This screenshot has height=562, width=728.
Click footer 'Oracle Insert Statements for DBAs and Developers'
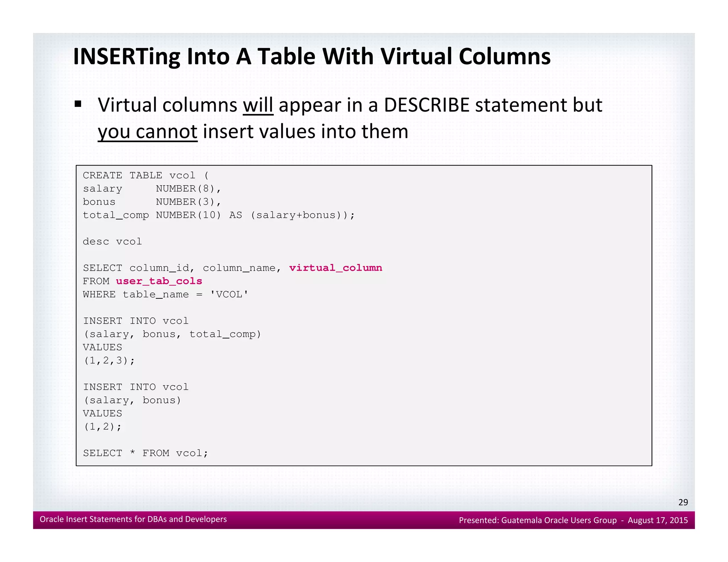tap(133, 519)
